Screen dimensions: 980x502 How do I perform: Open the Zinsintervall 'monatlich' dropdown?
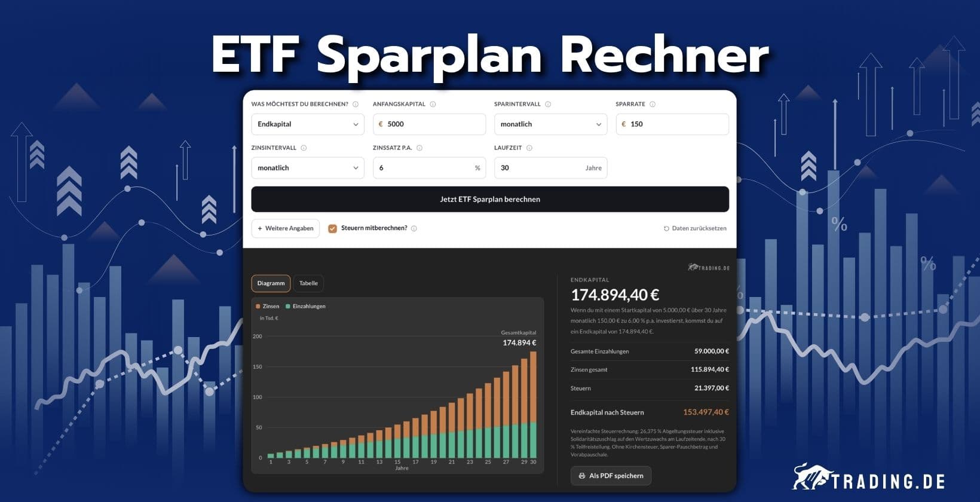(308, 168)
